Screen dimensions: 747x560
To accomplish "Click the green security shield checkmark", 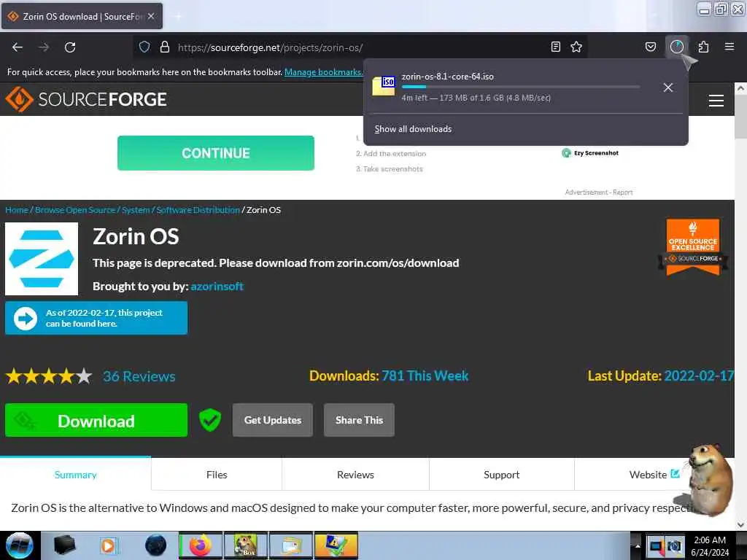I will 210,420.
